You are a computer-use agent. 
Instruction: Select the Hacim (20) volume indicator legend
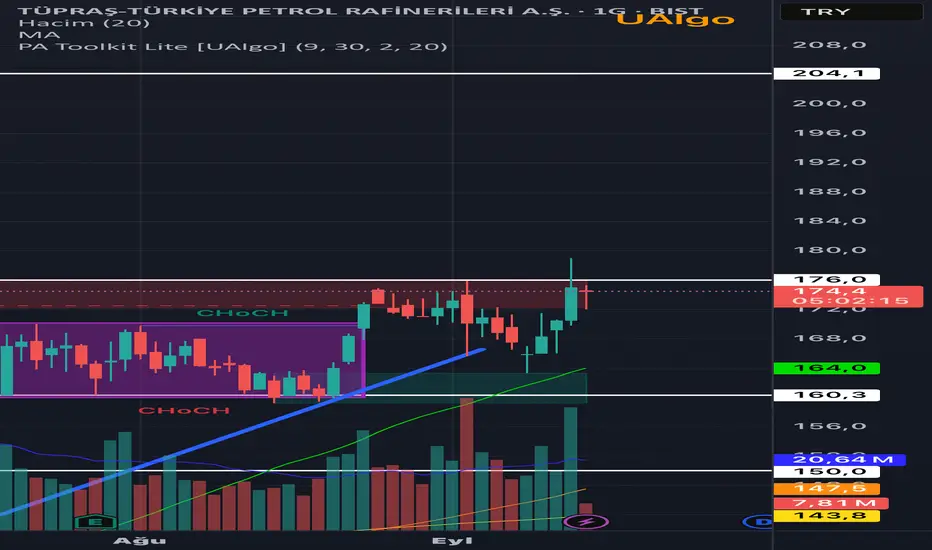click(x=84, y=23)
